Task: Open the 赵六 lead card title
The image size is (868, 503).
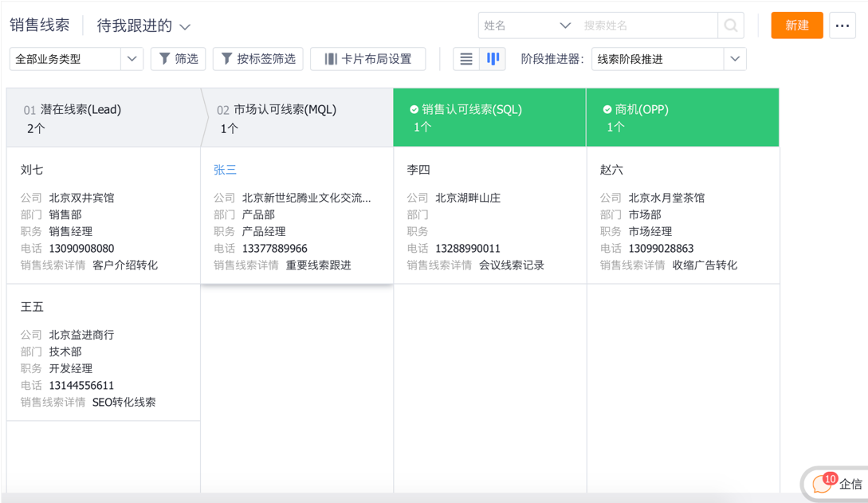Action: 611,170
